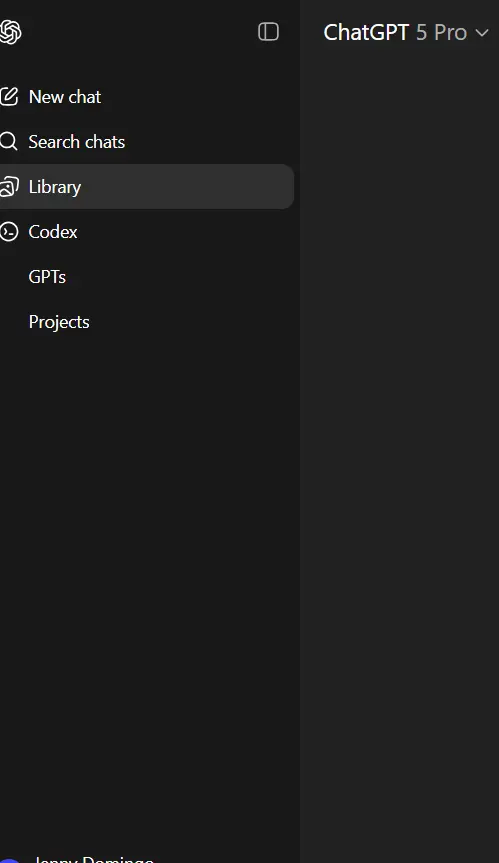Click the empty main chat area
The width and height of the screenshot is (499, 863).
[x=399, y=440]
